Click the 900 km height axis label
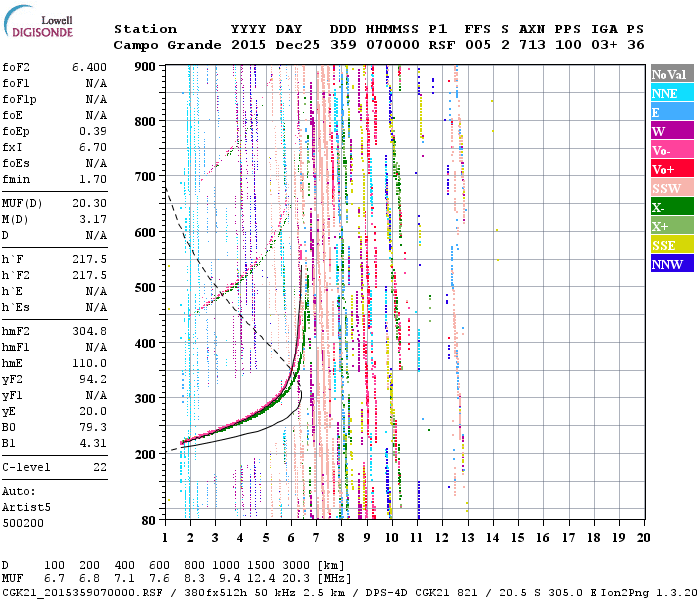 pyautogui.click(x=145, y=67)
